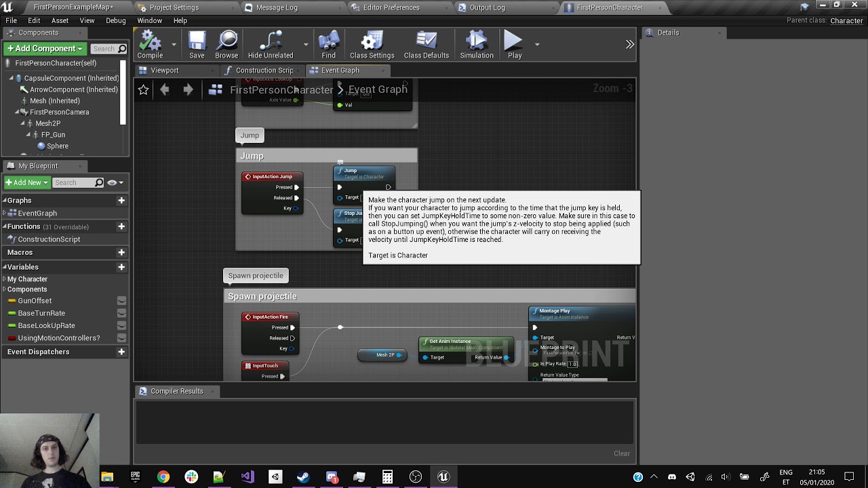The height and width of the screenshot is (488, 868).
Task: Add a new macro with plus
Action: (121, 252)
